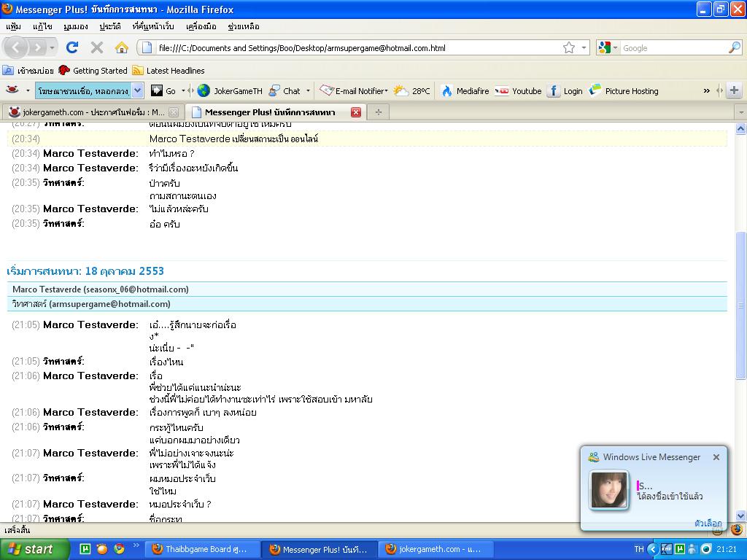Open the Mediafire toolbar shortcut

[465, 90]
